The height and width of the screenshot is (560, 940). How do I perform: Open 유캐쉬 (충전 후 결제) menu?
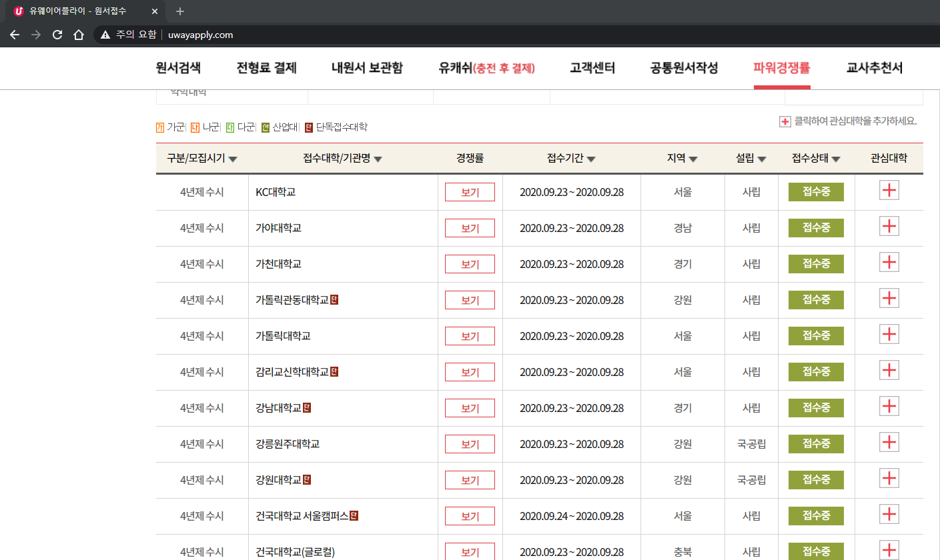coord(487,68)
